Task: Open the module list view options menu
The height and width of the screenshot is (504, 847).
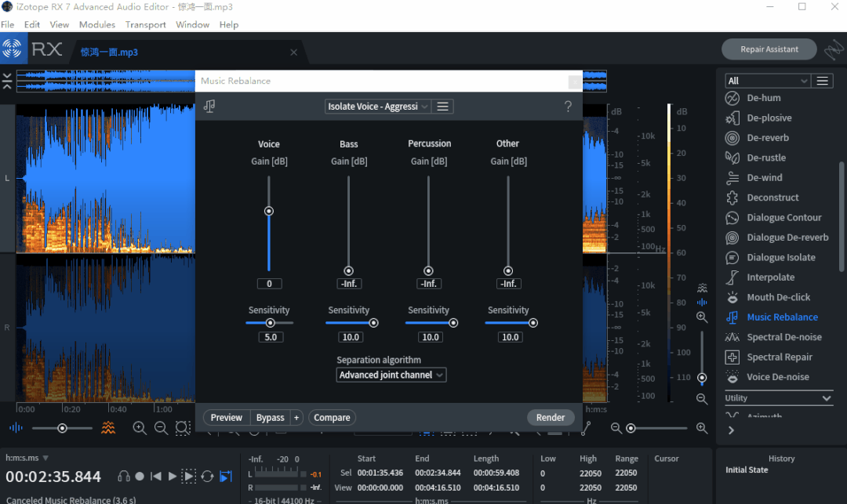Action: coord(822,81)
